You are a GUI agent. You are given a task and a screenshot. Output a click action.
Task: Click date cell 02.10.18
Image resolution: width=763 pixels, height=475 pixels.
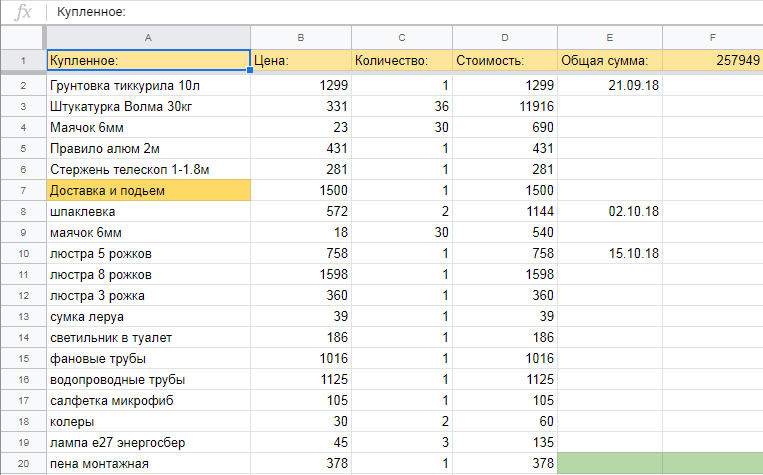click(x=610, y=212)
